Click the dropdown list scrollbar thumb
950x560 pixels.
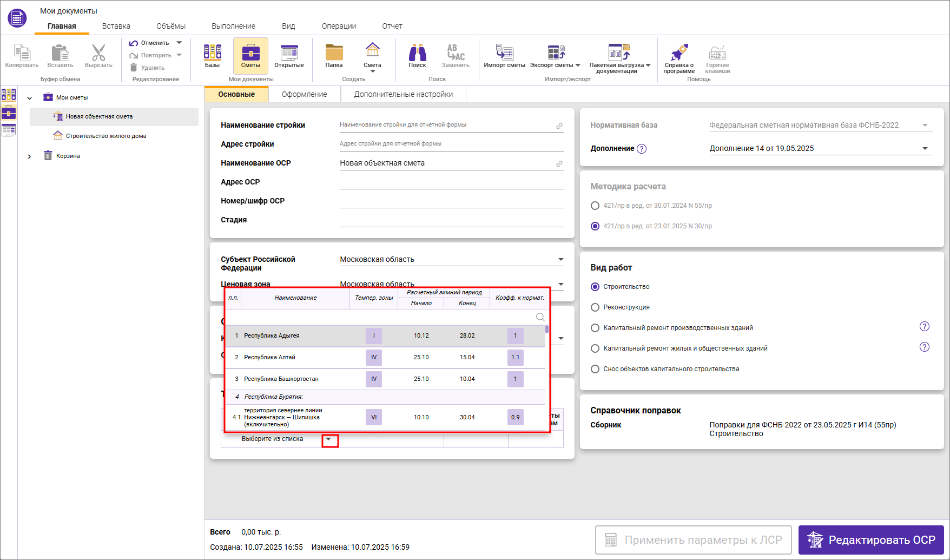[547, 329]
